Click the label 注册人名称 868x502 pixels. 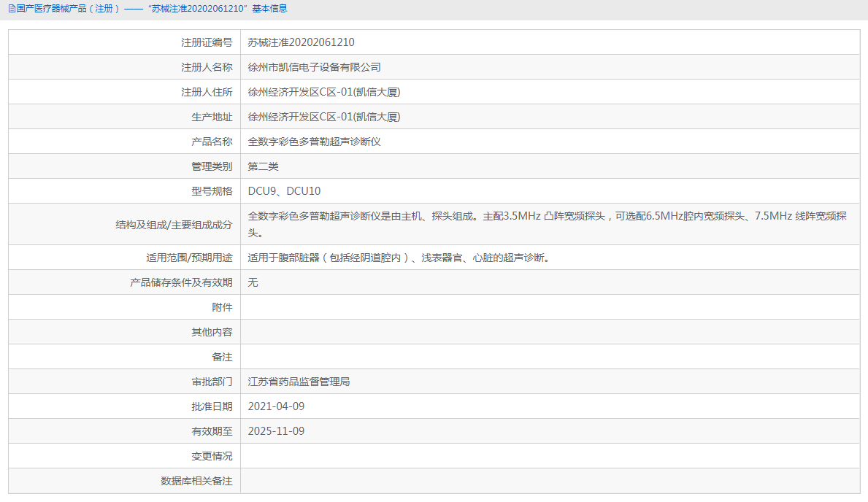click(x=207, y=68)
